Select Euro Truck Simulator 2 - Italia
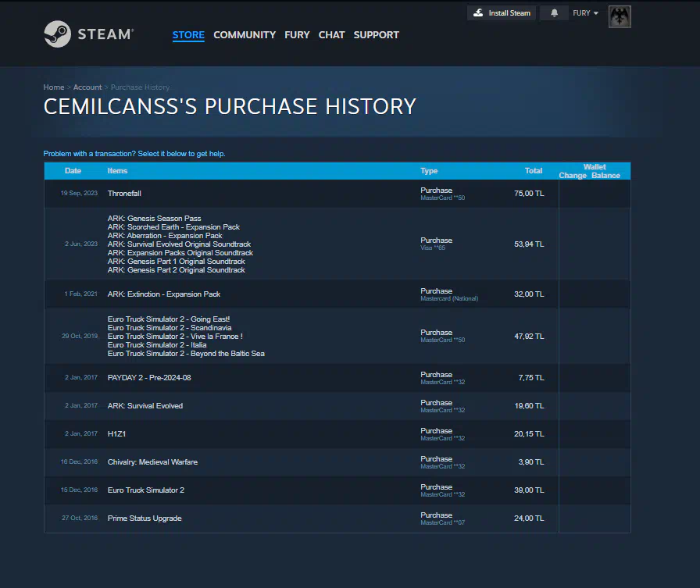 click(157, 345)
